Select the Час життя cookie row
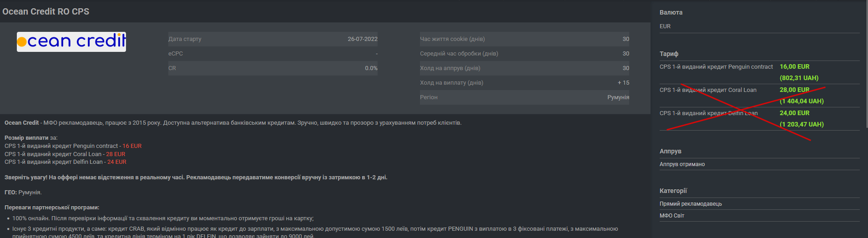The width and height of the screenshot is (868, 238). (x=524, y=39)
